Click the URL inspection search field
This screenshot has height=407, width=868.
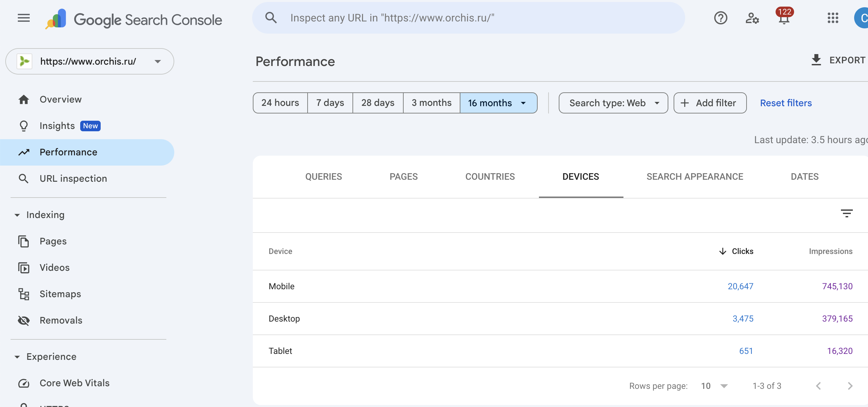468,18
